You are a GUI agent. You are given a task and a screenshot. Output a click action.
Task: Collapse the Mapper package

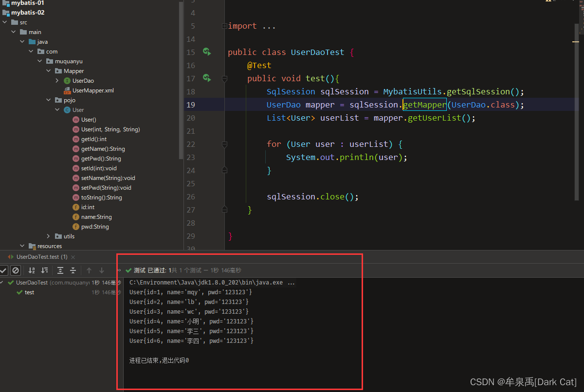pyautogui.click(x=49, y=71)
